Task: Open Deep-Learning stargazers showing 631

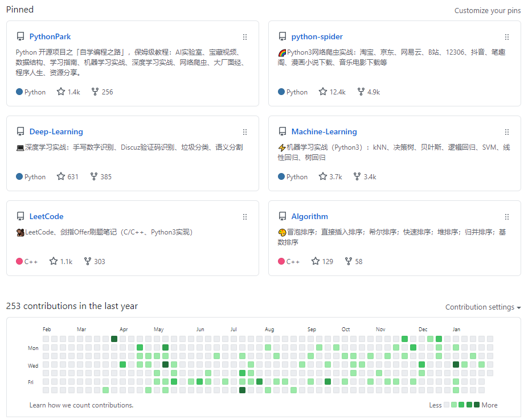Action: (68, 176)
